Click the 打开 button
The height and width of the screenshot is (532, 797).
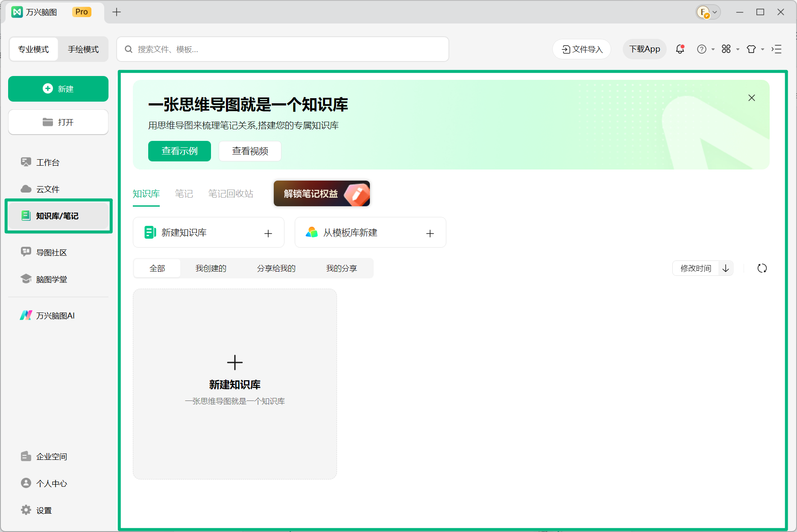click(58, 122)
